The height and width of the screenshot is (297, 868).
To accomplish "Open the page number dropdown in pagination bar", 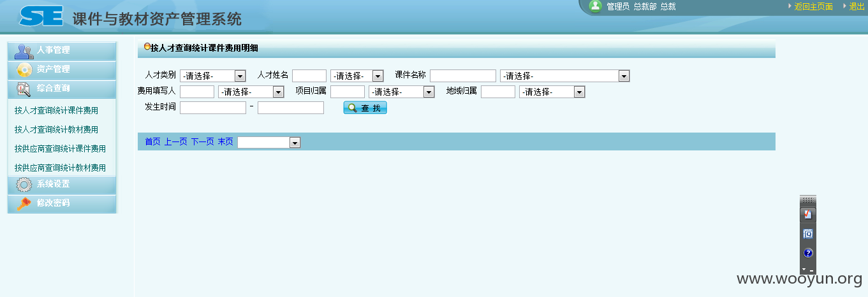I will coord(268,142).
